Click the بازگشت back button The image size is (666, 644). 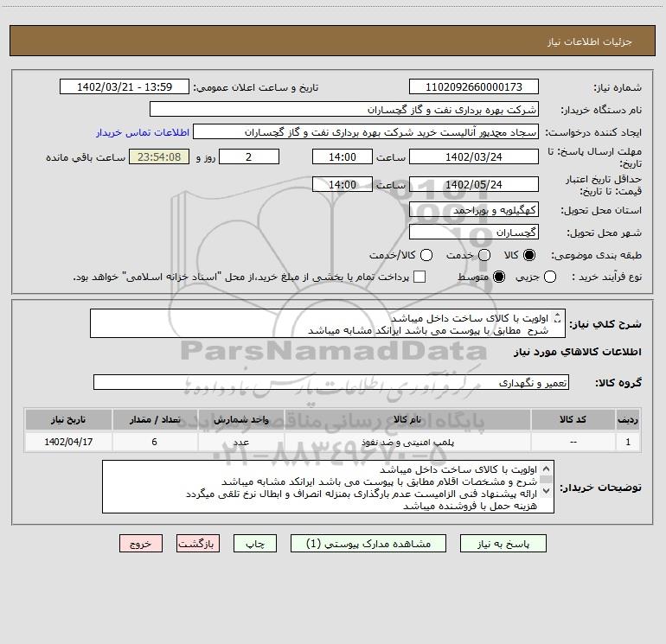198,544
